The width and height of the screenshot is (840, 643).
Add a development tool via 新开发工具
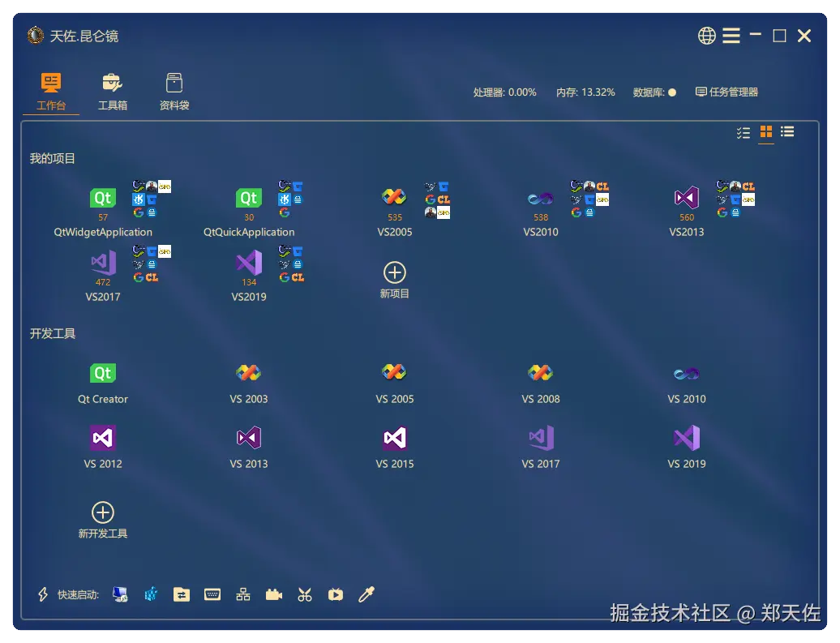pyautogui.click(x=103, y=520)
